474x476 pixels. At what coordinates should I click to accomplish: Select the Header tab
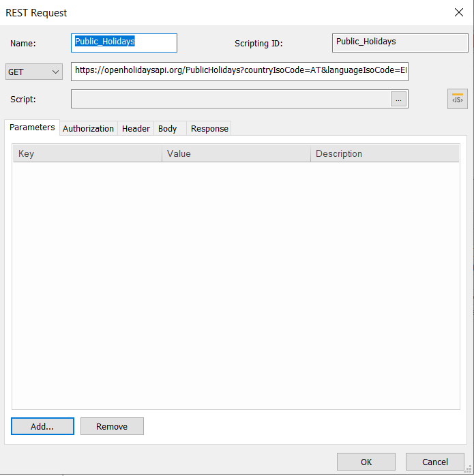coord(136,128)
